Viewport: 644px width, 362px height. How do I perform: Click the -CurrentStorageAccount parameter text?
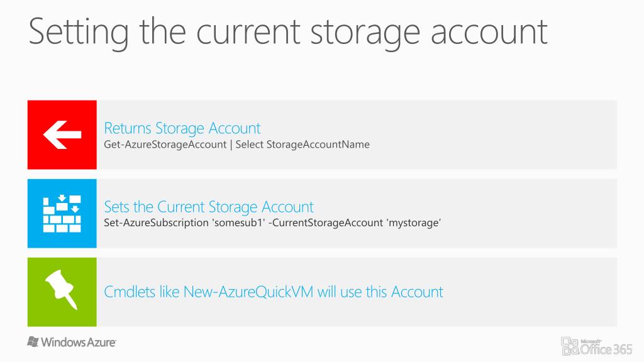point(326,223)
